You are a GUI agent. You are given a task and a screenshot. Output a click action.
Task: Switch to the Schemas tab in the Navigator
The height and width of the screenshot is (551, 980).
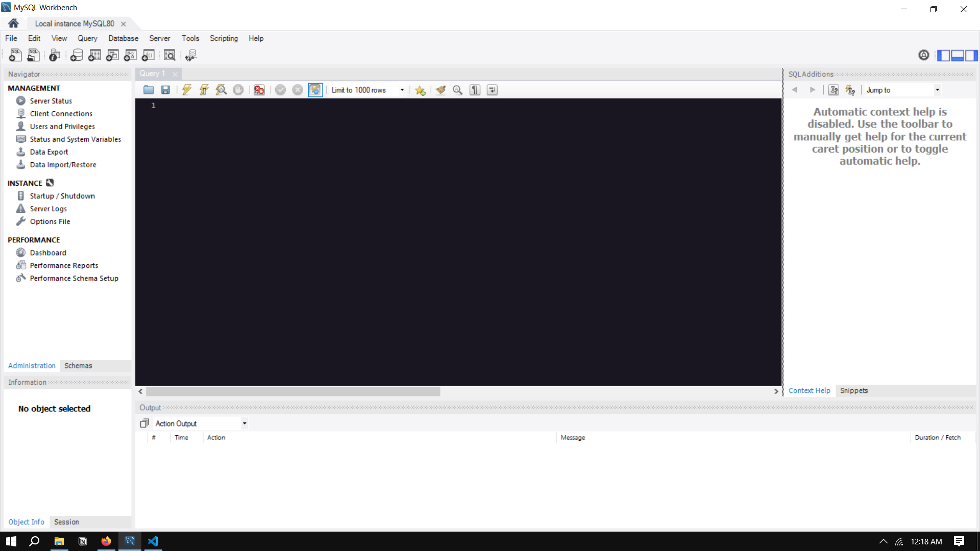pyautogui.click(x=78, y=366)
